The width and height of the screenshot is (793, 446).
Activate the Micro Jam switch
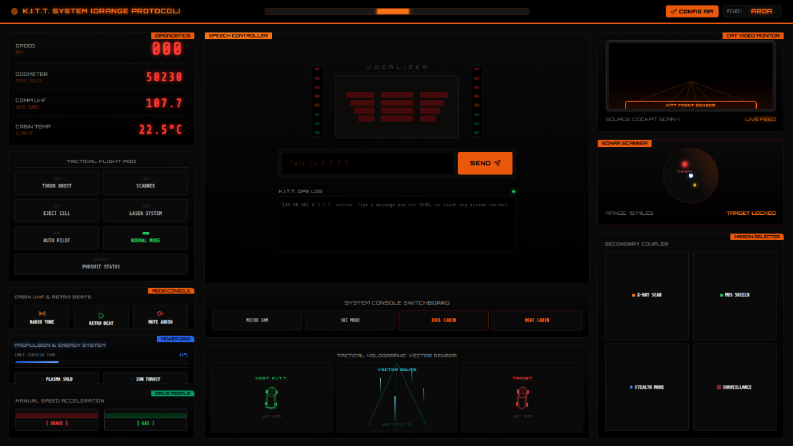point(257,320)
